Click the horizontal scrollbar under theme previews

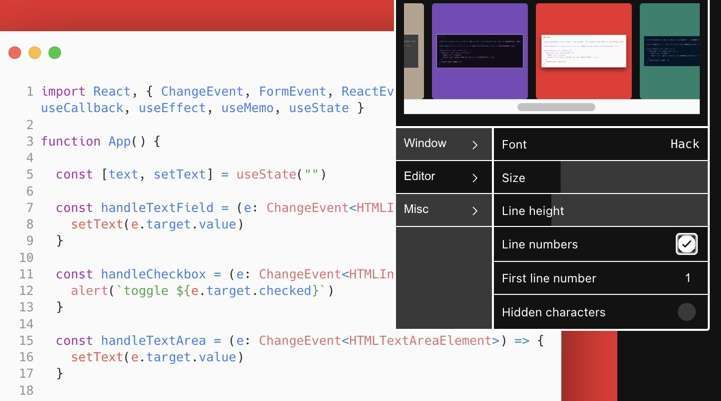click(556, 106)
